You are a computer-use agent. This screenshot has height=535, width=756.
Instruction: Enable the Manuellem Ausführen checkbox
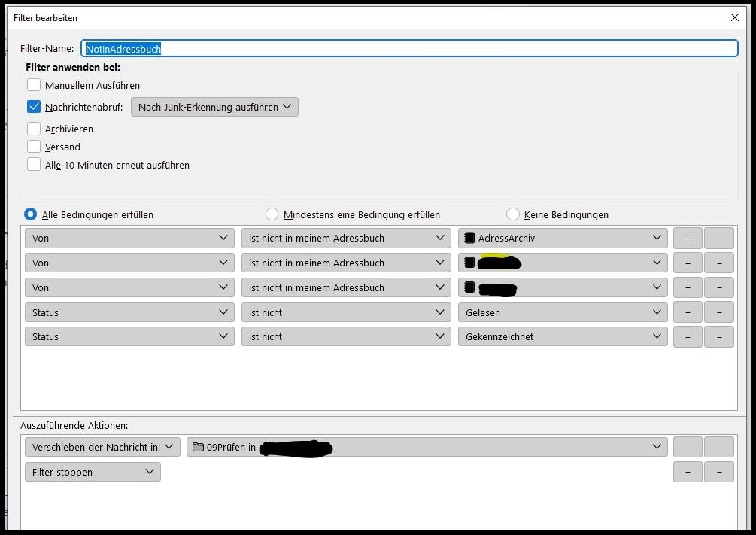pos(34,85)
